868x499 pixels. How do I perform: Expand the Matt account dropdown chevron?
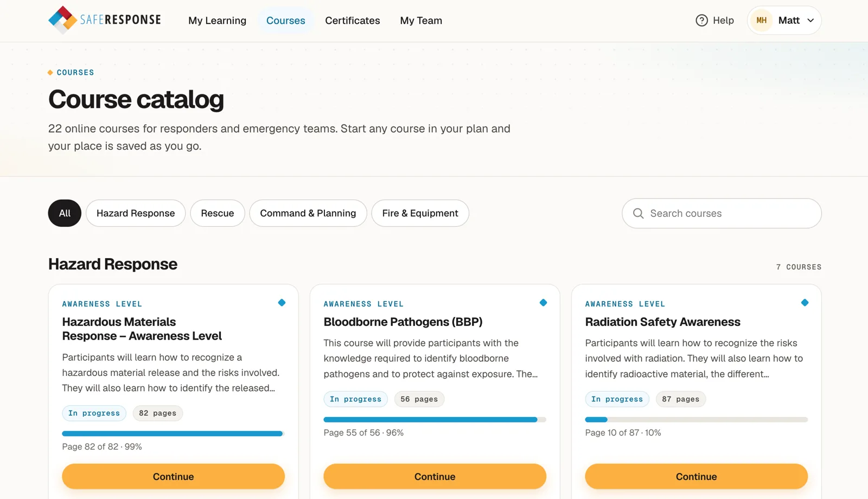click(810, 21)
